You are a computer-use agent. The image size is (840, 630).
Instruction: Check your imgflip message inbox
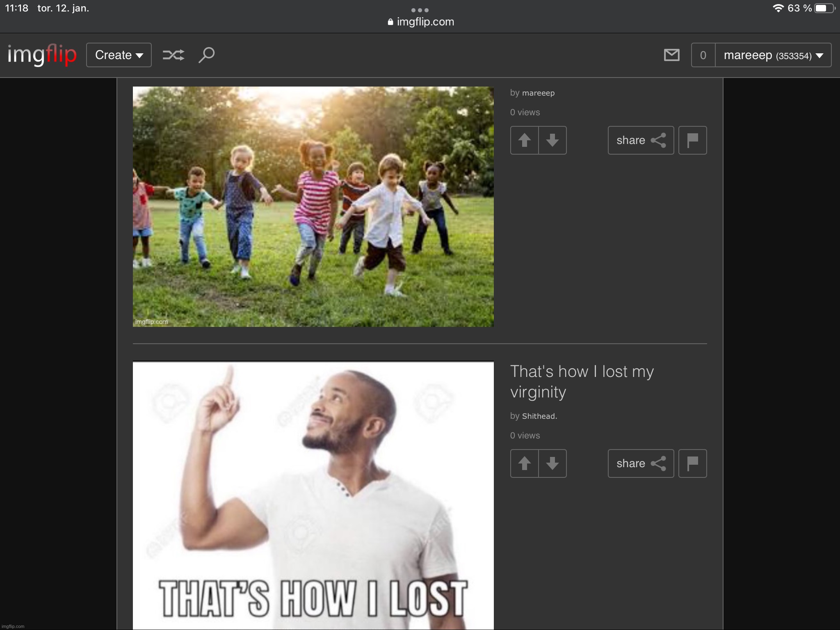(x=671, y=55)
